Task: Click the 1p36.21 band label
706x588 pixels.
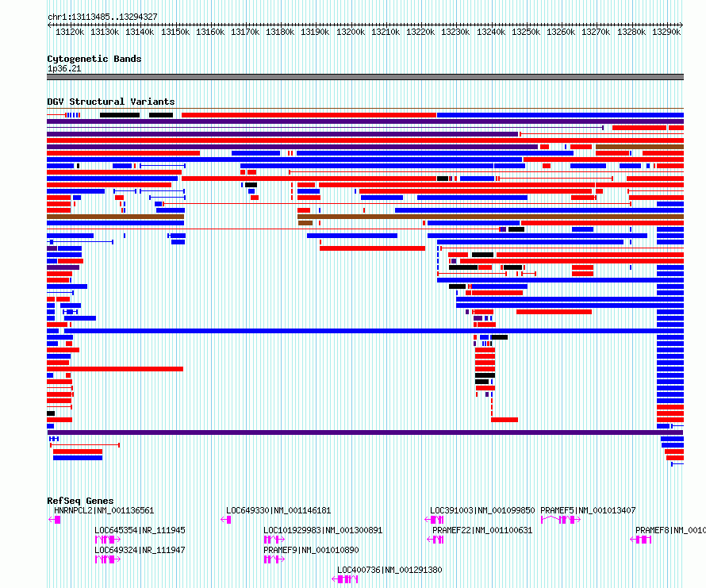Action: pos(64,68)
